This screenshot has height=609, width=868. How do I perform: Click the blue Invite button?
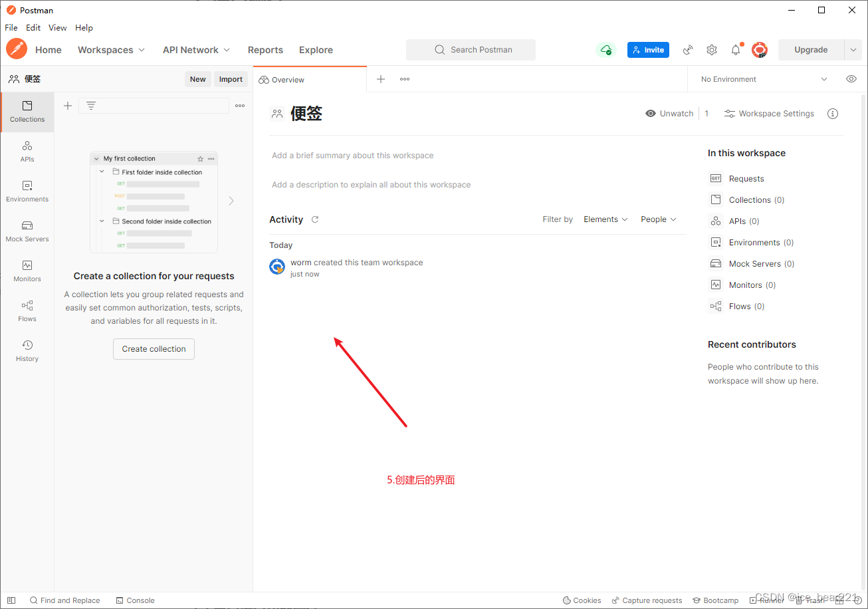648,50
